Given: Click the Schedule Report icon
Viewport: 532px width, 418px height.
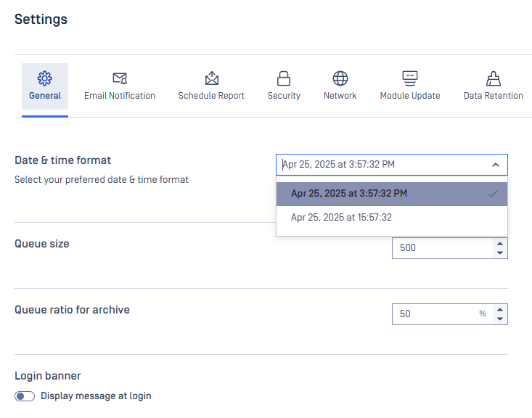Looking at the screenshot, I should pyautogui.click(x=212, y=78).
